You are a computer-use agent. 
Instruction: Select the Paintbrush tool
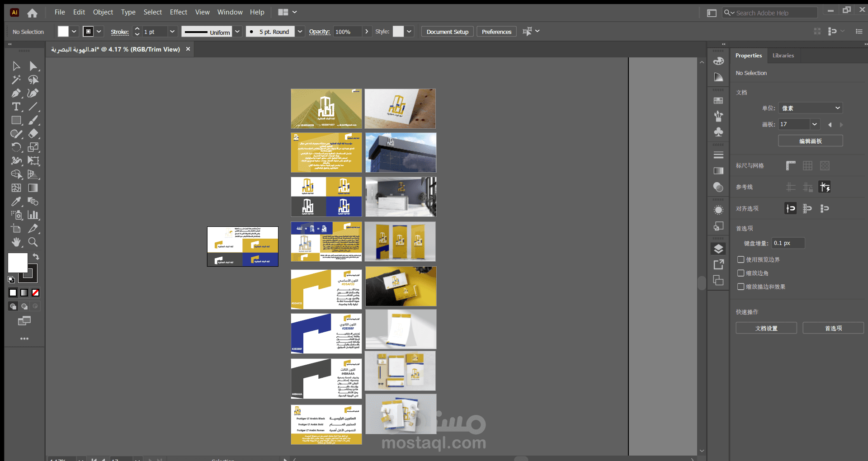click(33, 121)
